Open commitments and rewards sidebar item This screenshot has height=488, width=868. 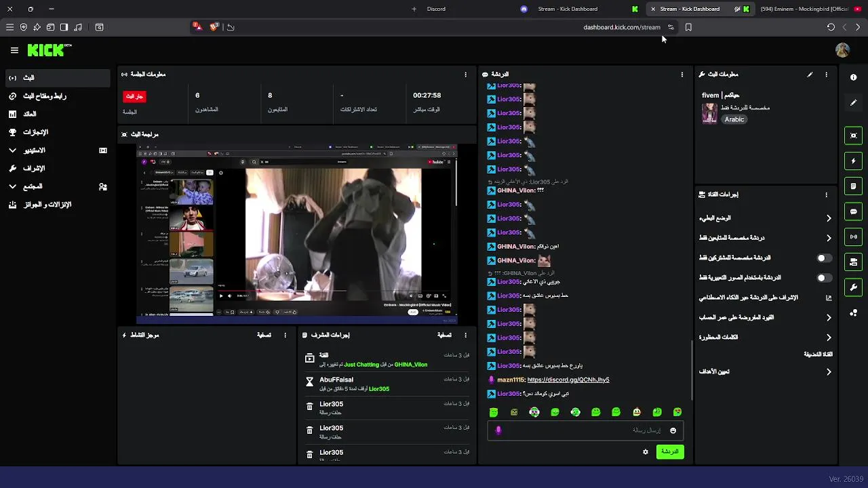pyautogui.click(x=57, y=205)
